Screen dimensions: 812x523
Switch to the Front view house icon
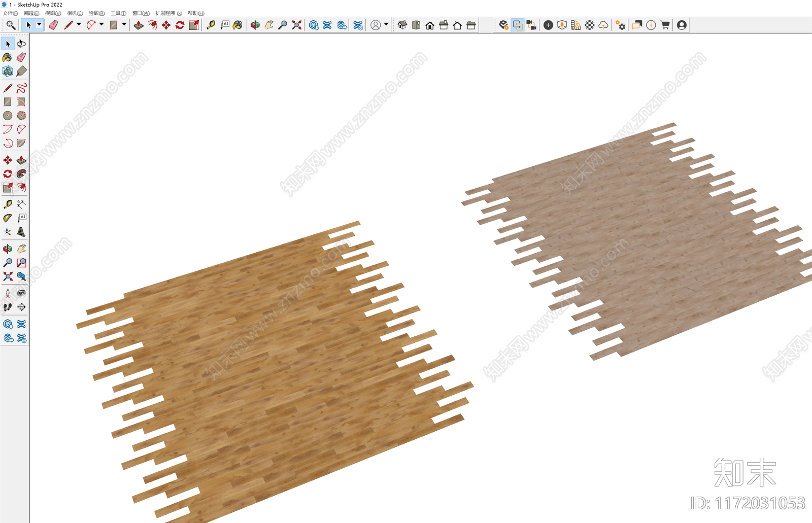pyautogui.click(x=430, y=25)
